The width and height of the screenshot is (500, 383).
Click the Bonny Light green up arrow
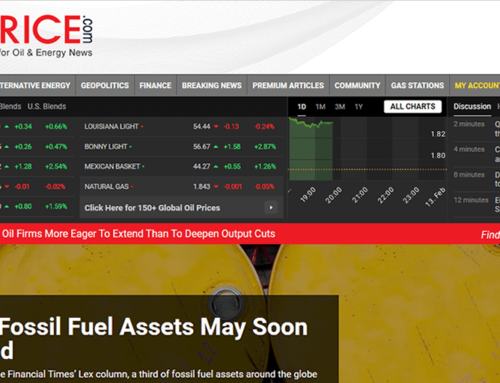[216, 147]
